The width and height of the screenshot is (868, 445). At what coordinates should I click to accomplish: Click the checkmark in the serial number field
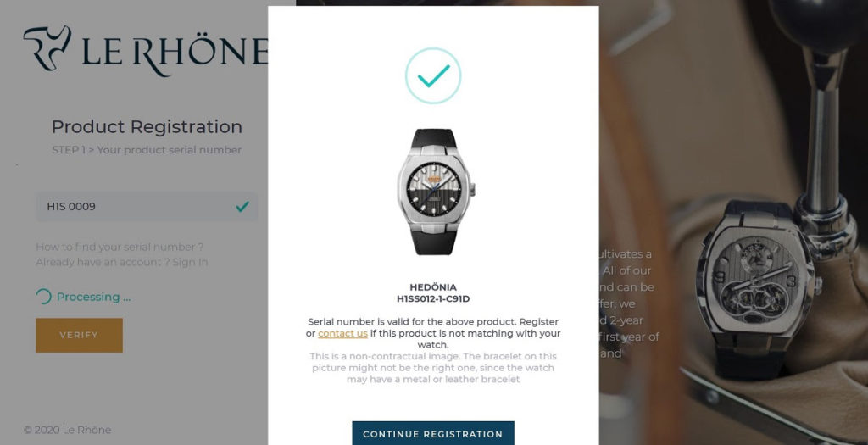[242, 207]
